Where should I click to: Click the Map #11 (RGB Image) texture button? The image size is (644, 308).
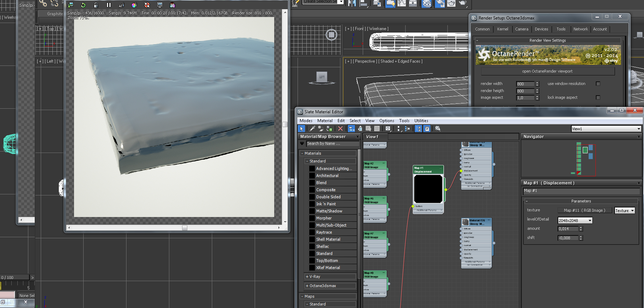(584, 210)
